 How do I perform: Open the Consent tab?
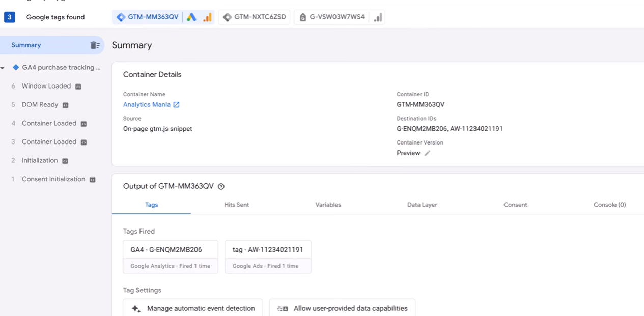click(515, 205)
